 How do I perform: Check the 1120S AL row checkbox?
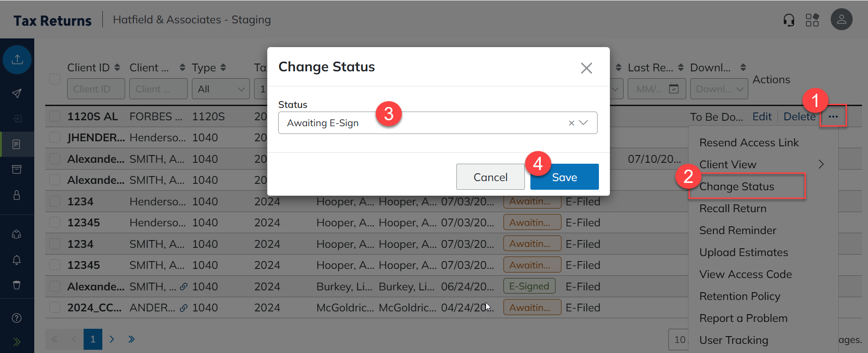click(x=55, y=116)
